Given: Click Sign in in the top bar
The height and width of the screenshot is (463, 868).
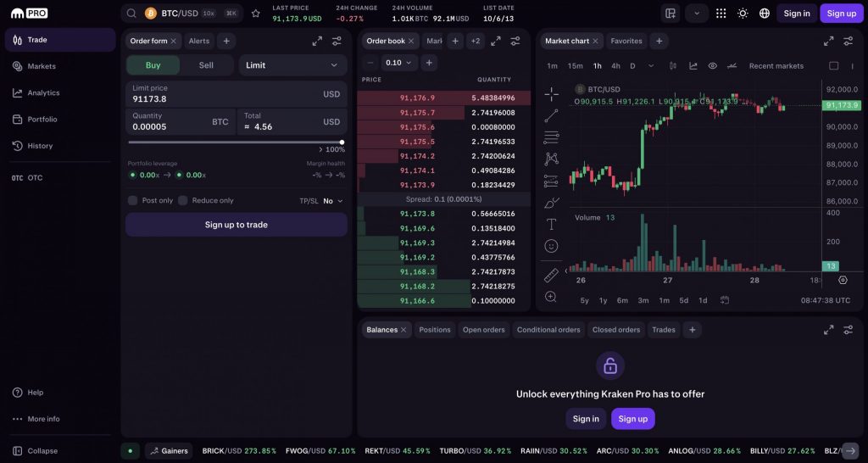Looking at the screenshot, I should click(x=797, y=14).
